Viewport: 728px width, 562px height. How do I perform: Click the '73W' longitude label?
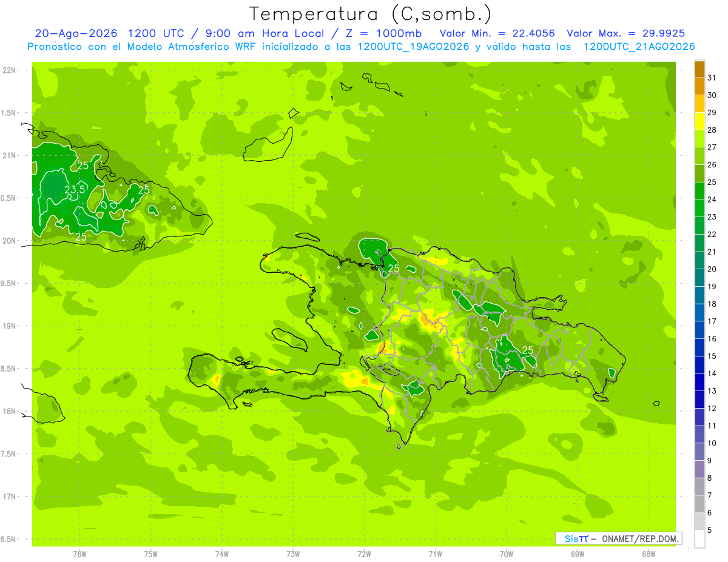[x=293, y=554]
